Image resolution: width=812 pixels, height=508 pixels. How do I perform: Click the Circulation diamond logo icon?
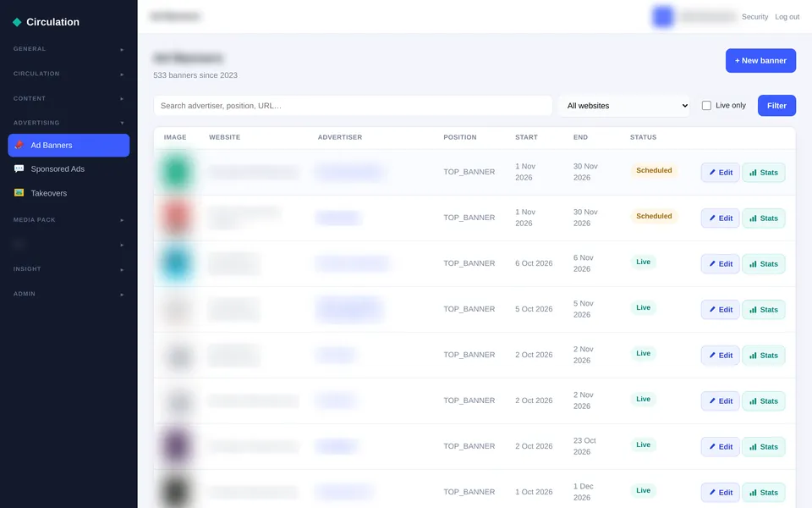[17, 22]
